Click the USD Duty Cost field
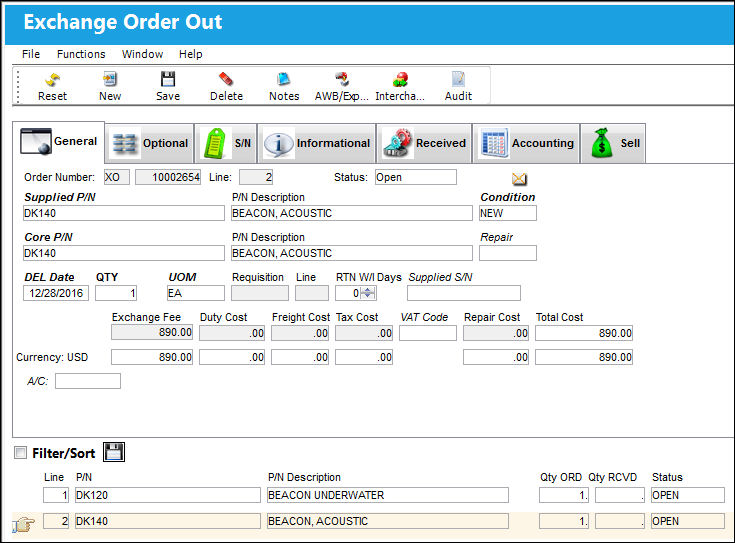The image size is (735, 543). 232,357
